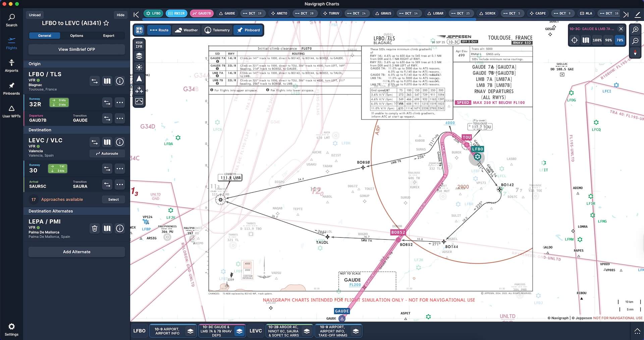
Task: Enable the Telemetry overlay
Action: [217, 30]
